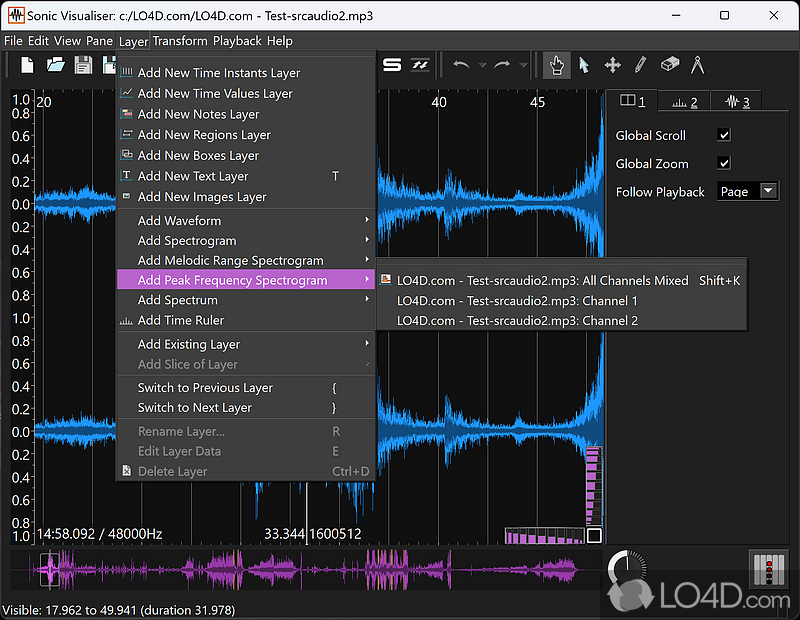Screen dimensions: 800x620
Task: Select Test-srcaudio2.mp3: Channel 1 entry
Action: coord(561,301)
